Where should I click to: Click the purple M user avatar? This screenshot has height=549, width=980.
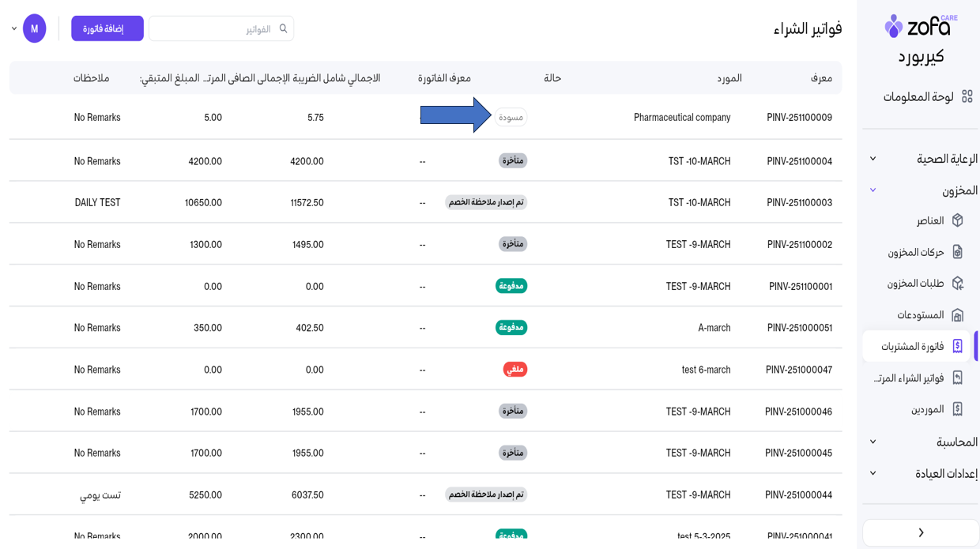coord(35,28)
